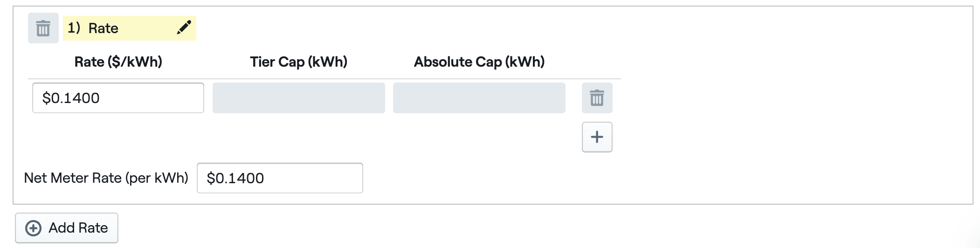Remove the $0.1400 tier row with its trash icon
Screen dimensions: 980x248
(x=597, y=98)
